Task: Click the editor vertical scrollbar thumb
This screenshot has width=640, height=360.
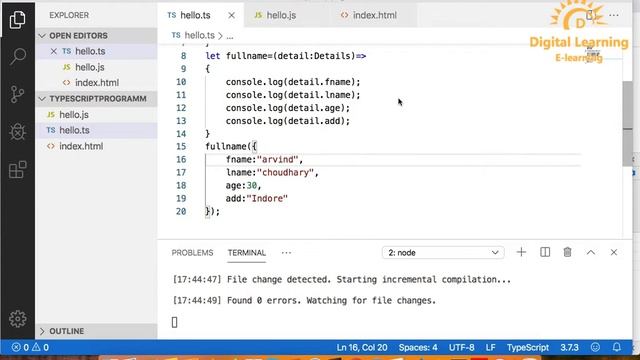Action: tap(628, 124)
